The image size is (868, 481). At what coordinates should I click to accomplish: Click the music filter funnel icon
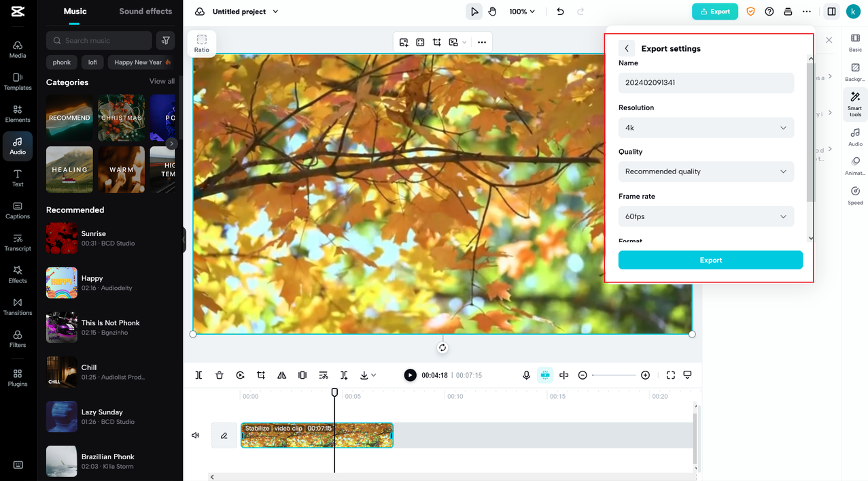tap(165, 41)
